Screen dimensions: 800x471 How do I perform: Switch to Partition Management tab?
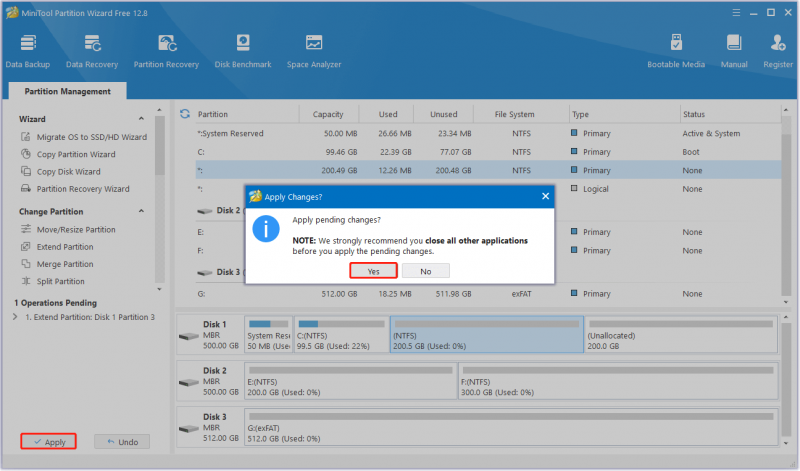pos(67,91)
